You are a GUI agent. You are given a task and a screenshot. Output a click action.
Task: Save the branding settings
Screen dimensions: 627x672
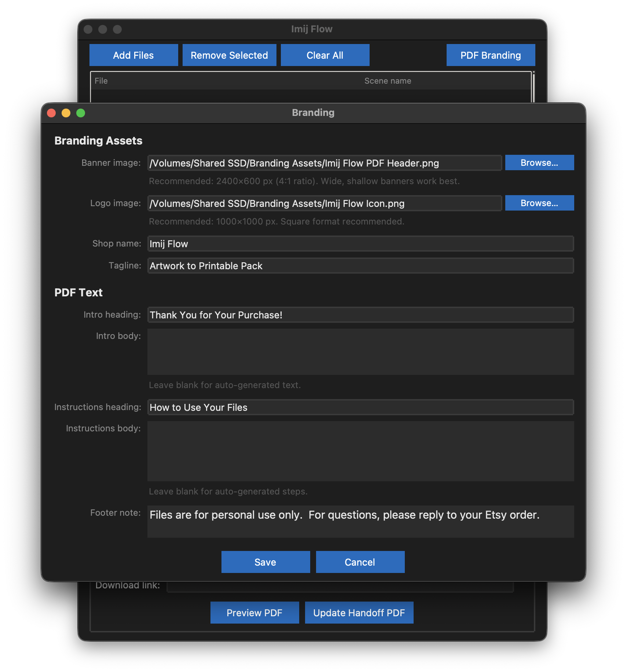point(265,562)
